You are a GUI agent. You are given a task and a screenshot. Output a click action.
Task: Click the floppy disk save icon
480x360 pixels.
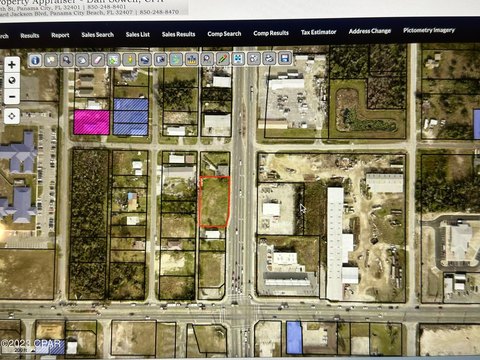pos(285,59)
